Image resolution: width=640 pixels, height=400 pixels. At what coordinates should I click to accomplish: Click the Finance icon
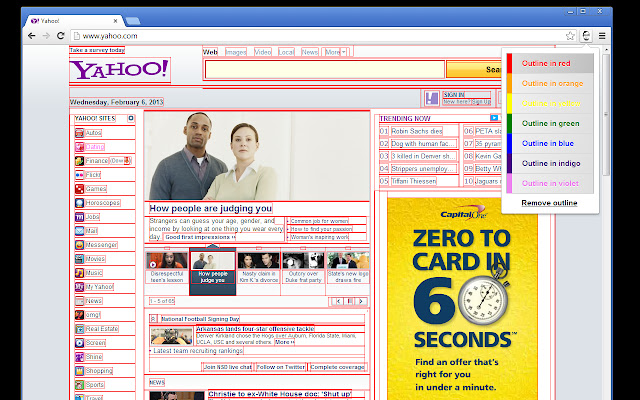[x=79, y=161]
